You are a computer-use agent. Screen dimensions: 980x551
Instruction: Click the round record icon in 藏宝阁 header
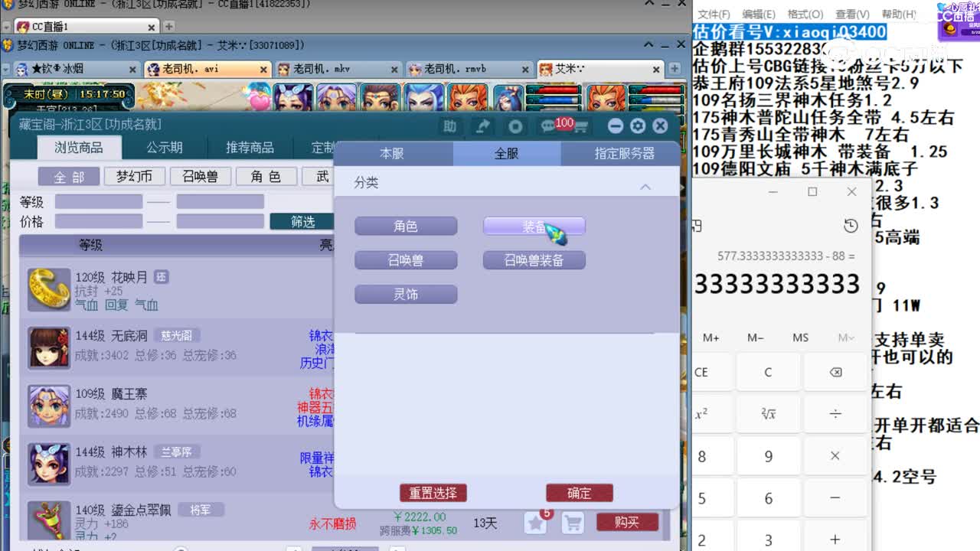click(x=516, y=126)
